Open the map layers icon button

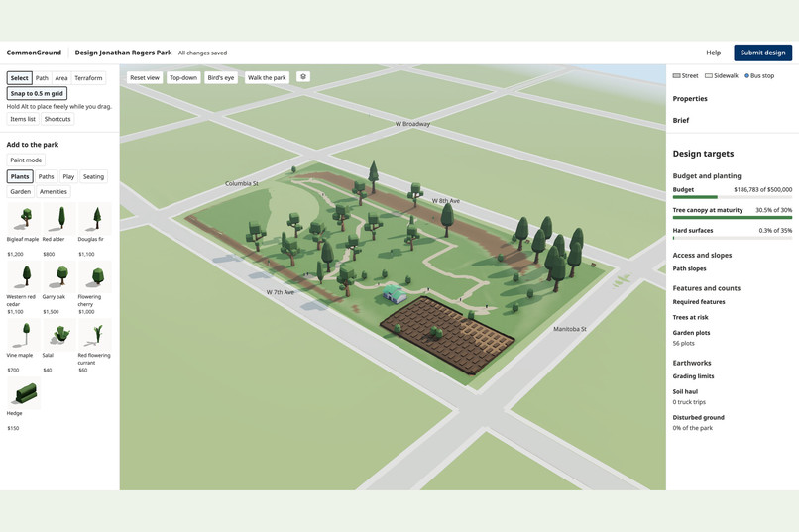303,77
